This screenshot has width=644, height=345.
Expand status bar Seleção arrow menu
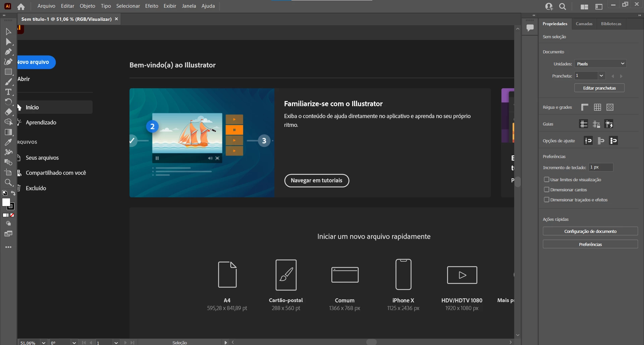(225, 343)
